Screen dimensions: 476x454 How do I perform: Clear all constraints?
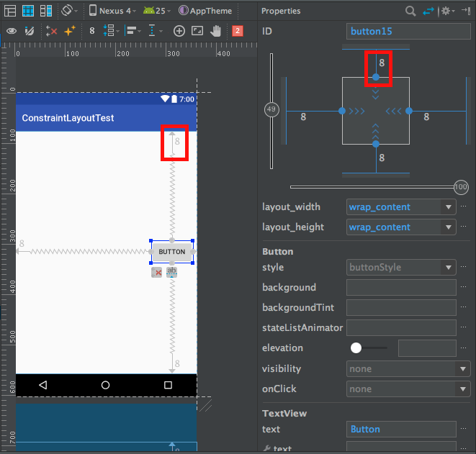coord(51,31)
